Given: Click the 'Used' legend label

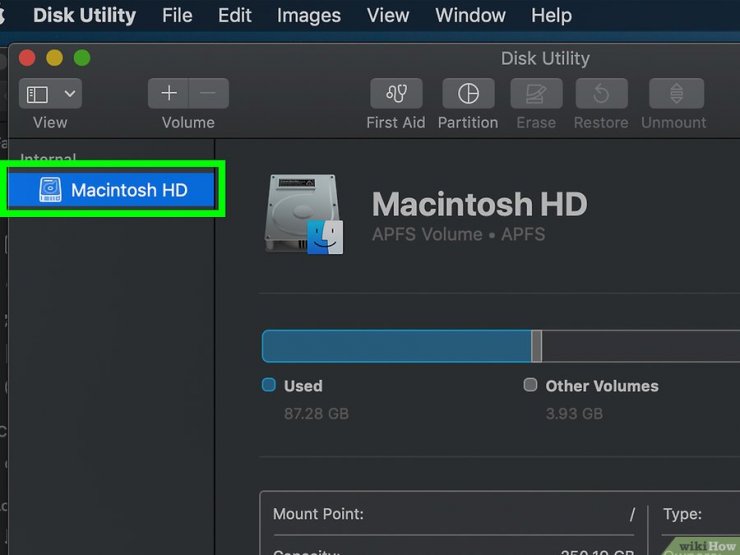Looking at the screenshot, I should click(x=303, y=386).
